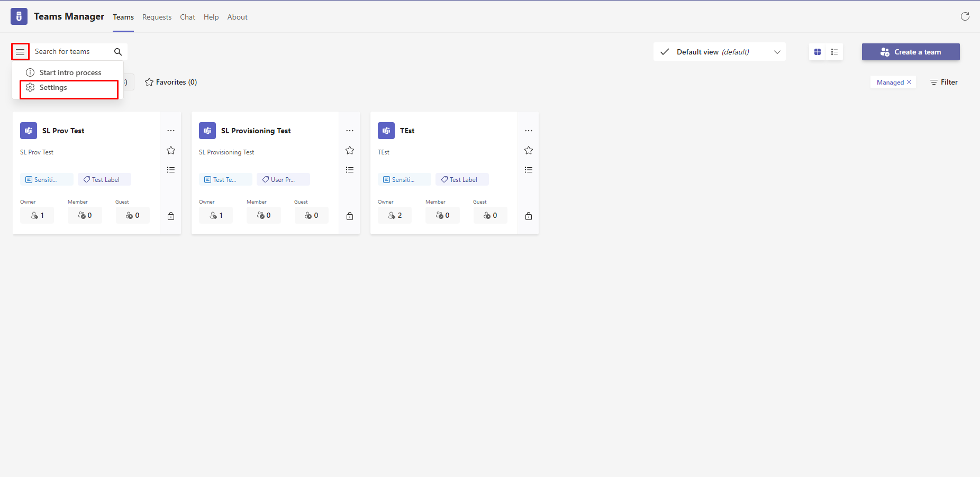Open more options for TEst team
980x477 pixels.
[x=529, y=131]
